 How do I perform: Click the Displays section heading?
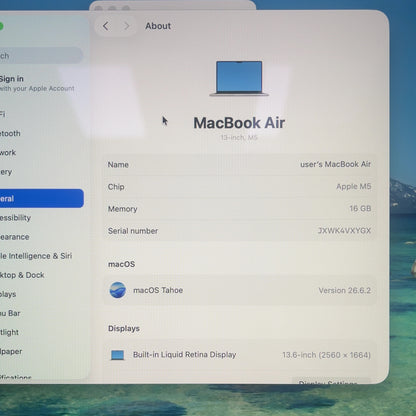pyautogui.click(x=124, y=329)
